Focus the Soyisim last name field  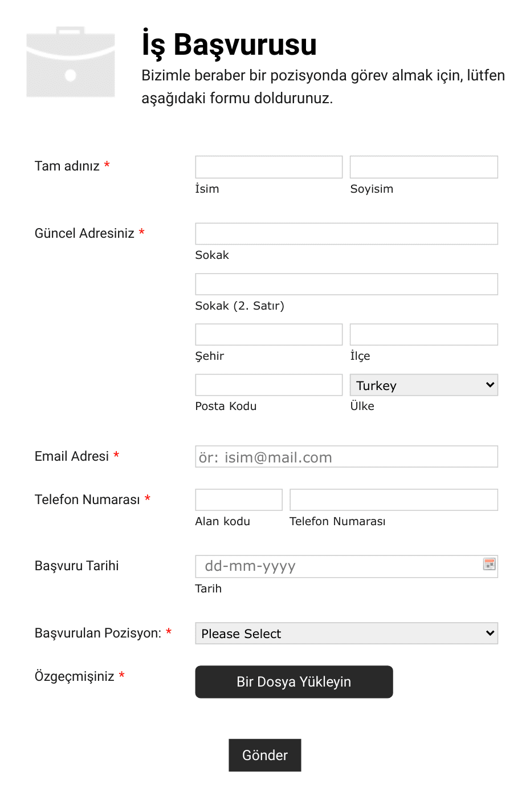click(423, 167)
